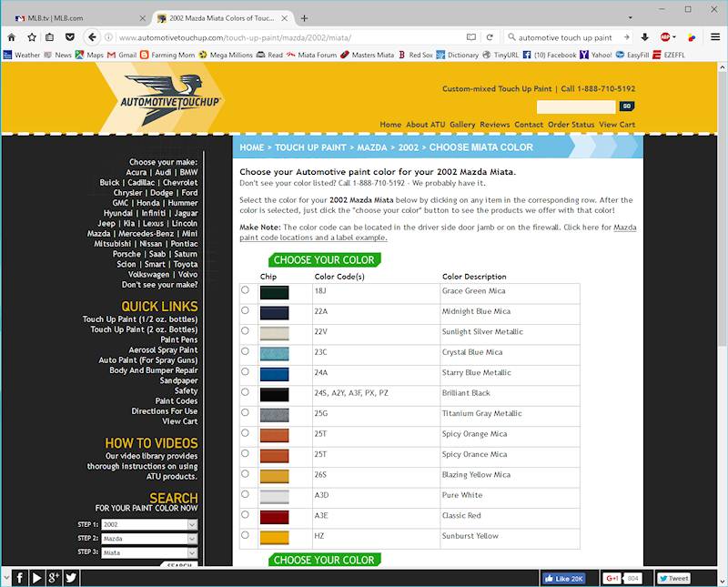Screen dimensions: 728x587
Task: Click the Sunburst Yellow color chip
Action: tap(275, 538)
